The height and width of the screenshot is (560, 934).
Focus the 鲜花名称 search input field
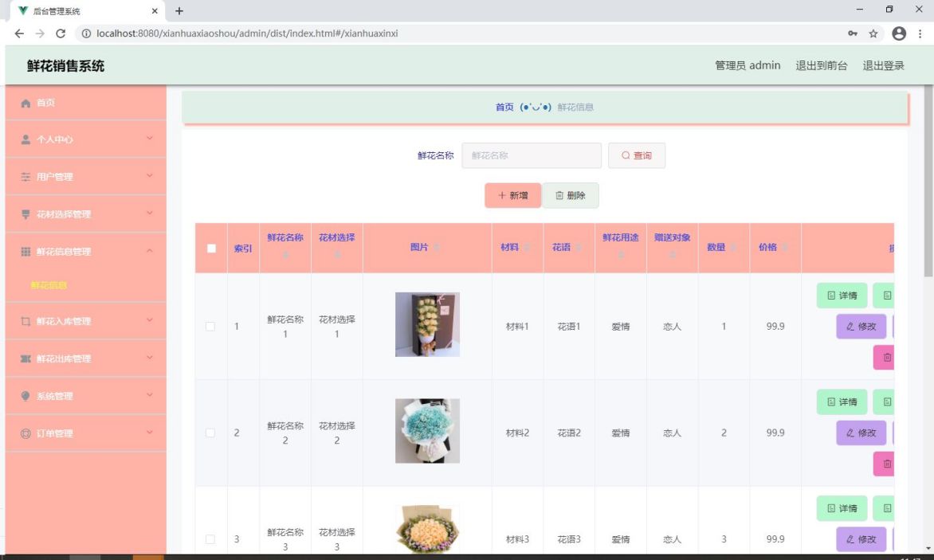click(532, 155)
